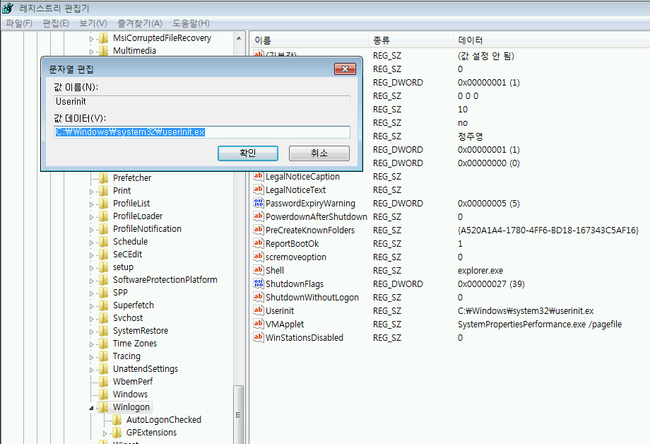Viewport: 650px width, 444px height.
Task: Open the 보기(V) menu
Action: pos(93,23)
